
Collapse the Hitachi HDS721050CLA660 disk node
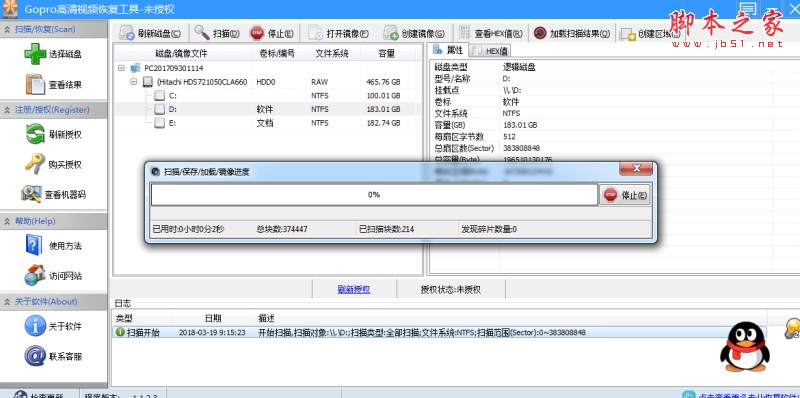(x=134, y=82)
